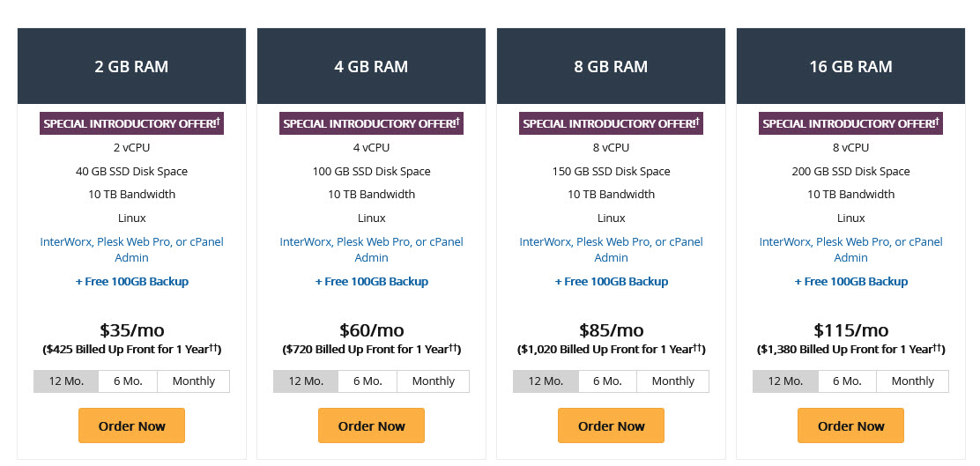Order the 2 GB RAM plan
Viewport: 980px width, 466px height.
click(131, 425)
